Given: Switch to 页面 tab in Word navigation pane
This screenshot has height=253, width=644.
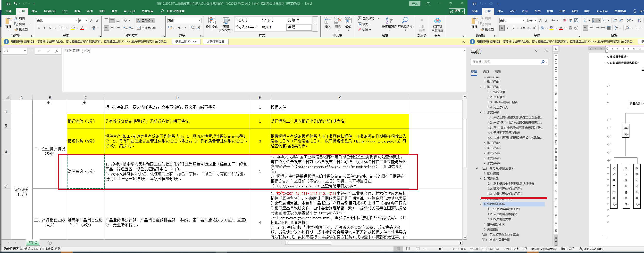Looking at the screenshot, I should (x=486, y=71).
